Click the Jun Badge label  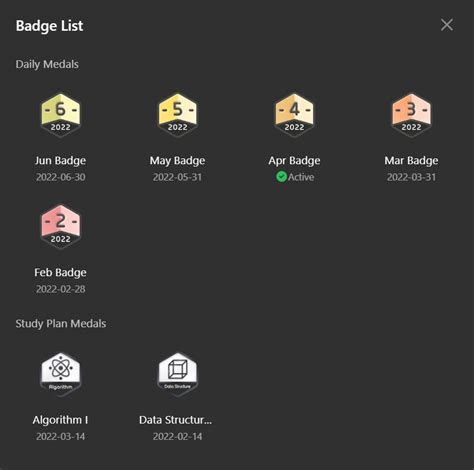coord(60,161)
